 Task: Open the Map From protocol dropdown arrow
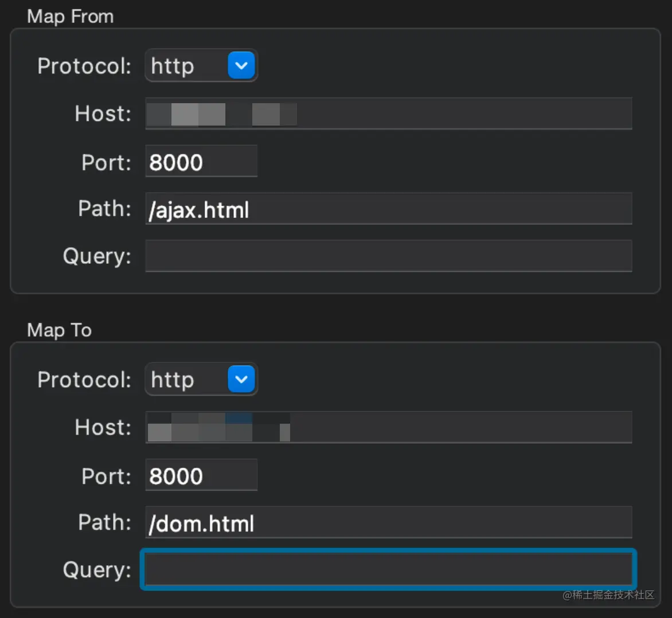click(x=241, y=65)
